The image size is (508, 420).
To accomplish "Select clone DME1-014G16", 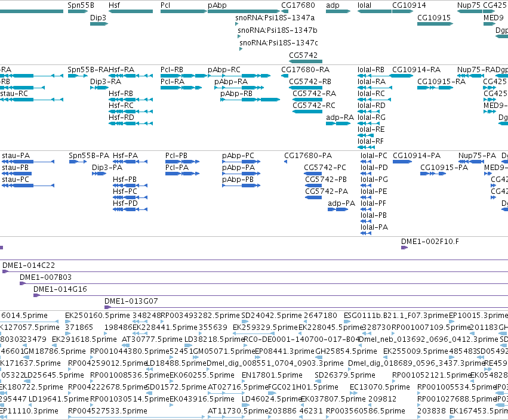I will point(60,289).
